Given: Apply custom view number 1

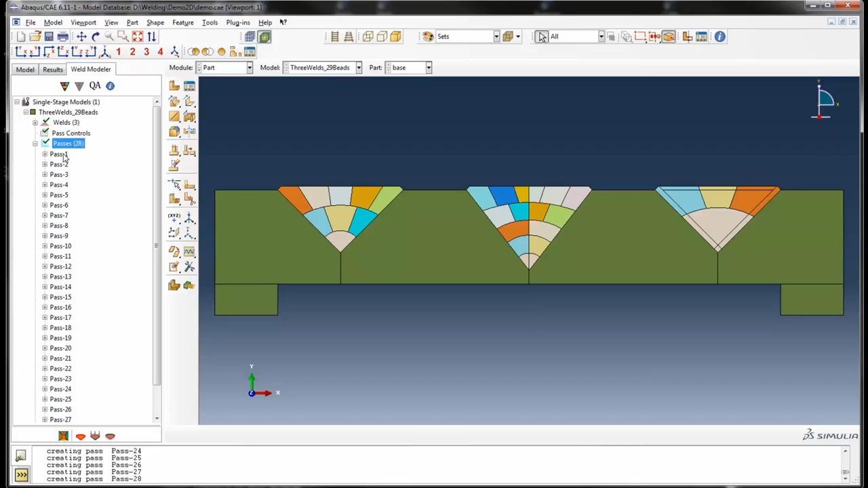Looking at the screenshot, I should pos(118,52).
